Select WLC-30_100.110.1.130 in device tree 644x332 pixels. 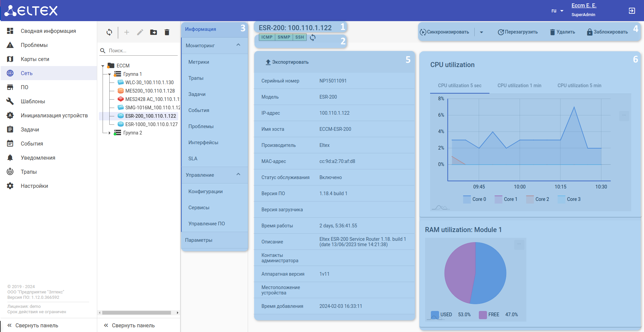coord(150,82)
